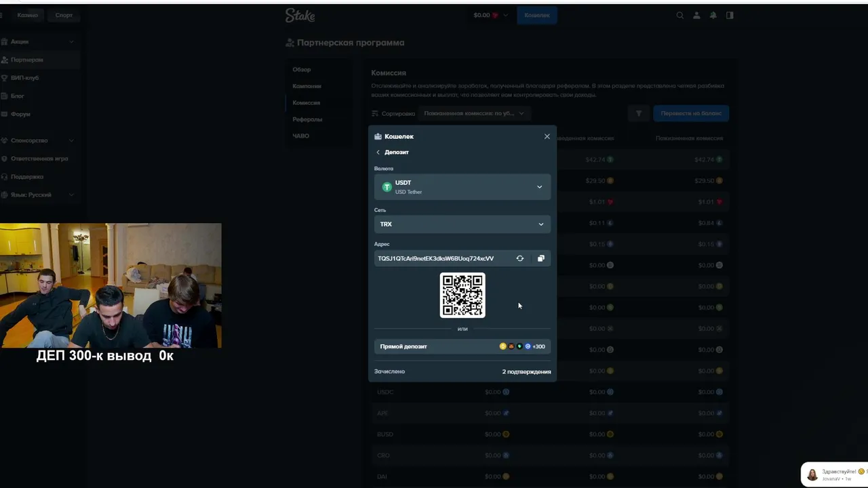Click the sort icon beside Сортировка
This screenshot has width=868, height=488.
[375, 114]
